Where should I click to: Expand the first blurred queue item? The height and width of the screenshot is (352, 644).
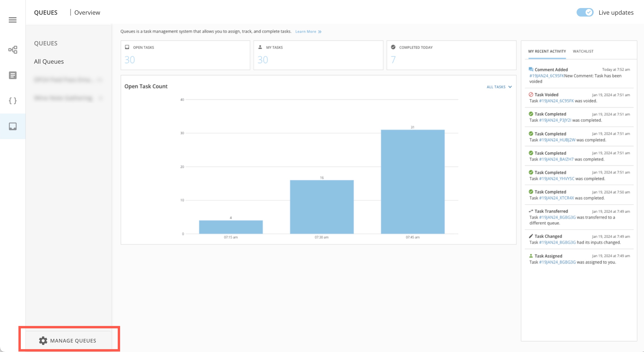click(x=100, y=80)
